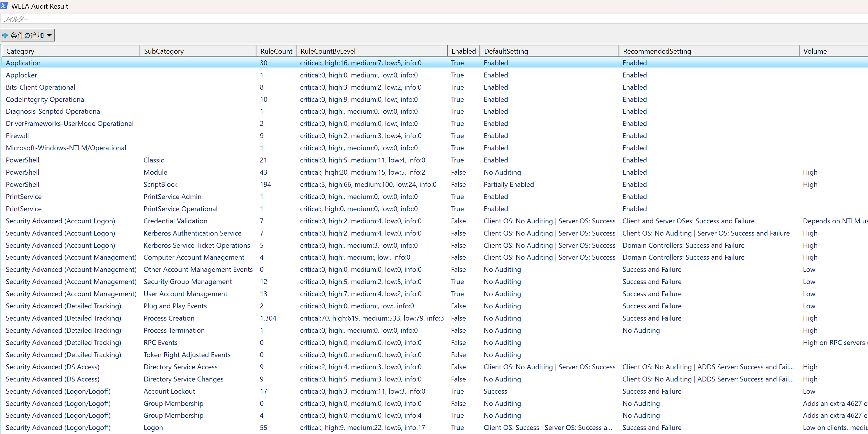Sort by RuleCount column header

click(x=276, y=51)
